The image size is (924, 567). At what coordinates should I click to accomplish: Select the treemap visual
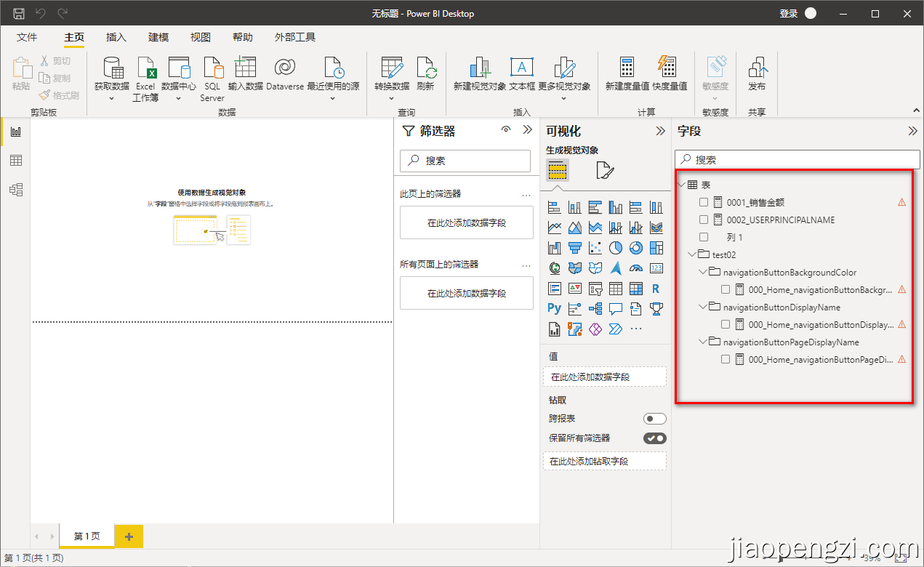point(656,248)
